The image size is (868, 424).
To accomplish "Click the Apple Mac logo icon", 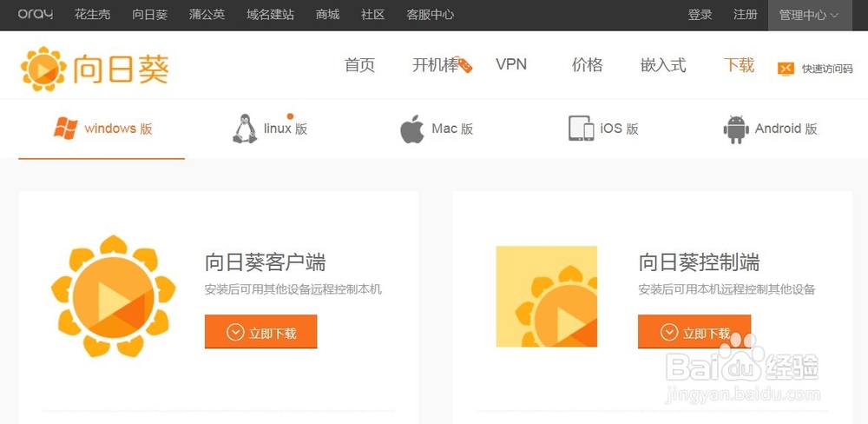I will pos(411,129).
